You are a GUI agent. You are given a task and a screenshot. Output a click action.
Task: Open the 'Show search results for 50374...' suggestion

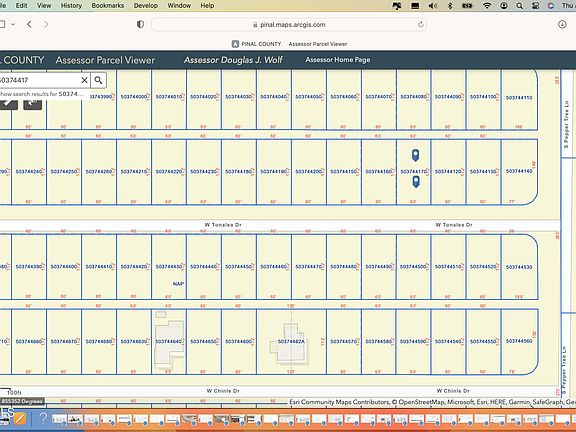click(x=41, y=94)
